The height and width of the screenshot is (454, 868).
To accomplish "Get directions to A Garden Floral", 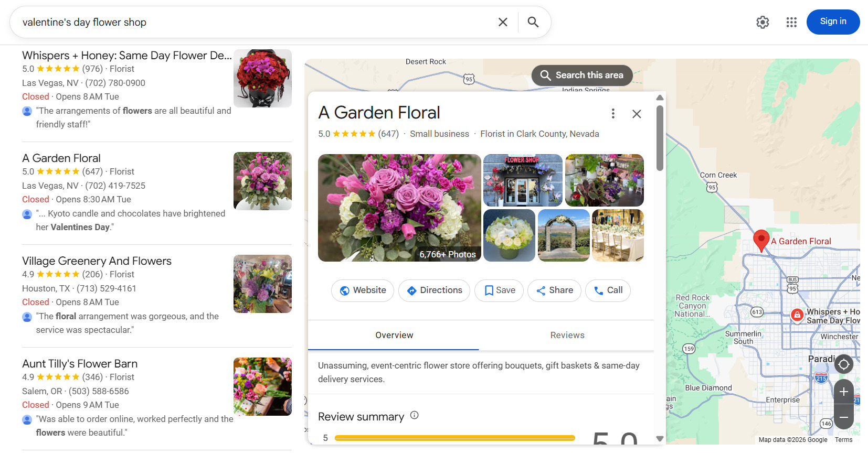I will point(435,290).
